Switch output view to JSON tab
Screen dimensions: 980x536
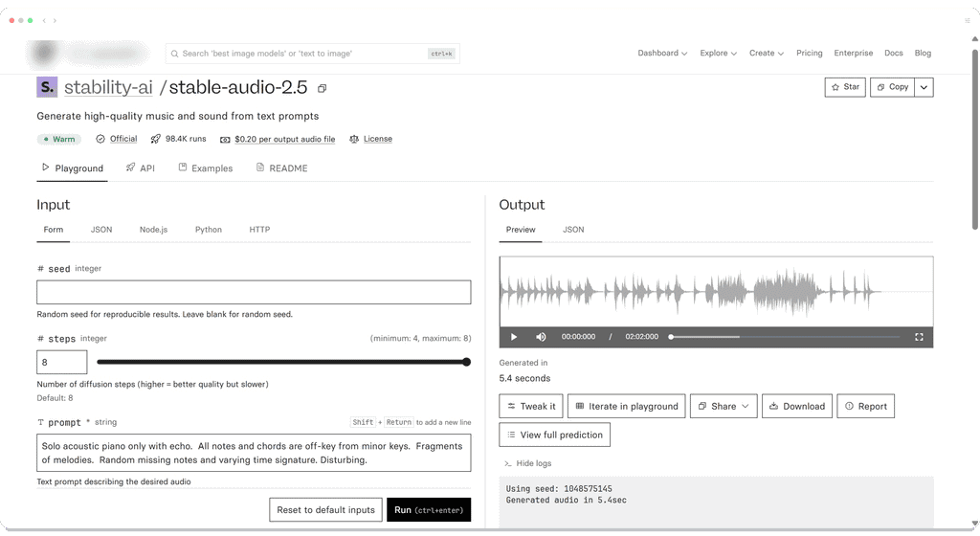573,230
